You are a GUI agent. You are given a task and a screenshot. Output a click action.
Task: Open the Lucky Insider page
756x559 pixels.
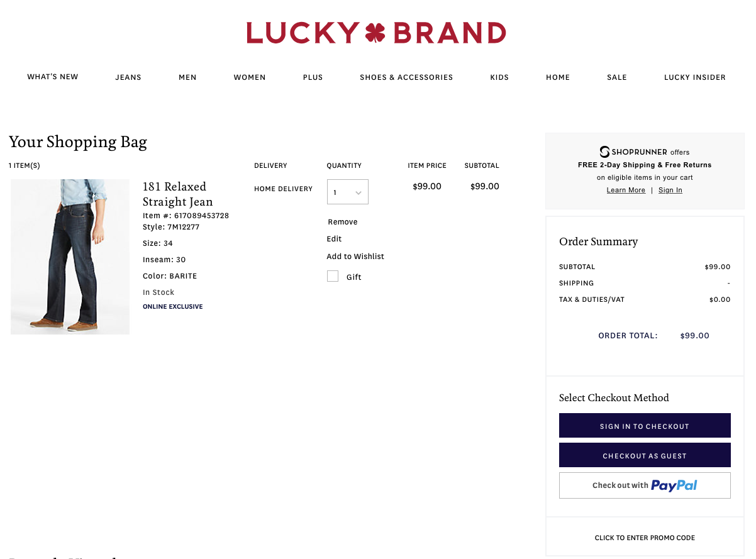pyautogui.click(x=695, y=77)
